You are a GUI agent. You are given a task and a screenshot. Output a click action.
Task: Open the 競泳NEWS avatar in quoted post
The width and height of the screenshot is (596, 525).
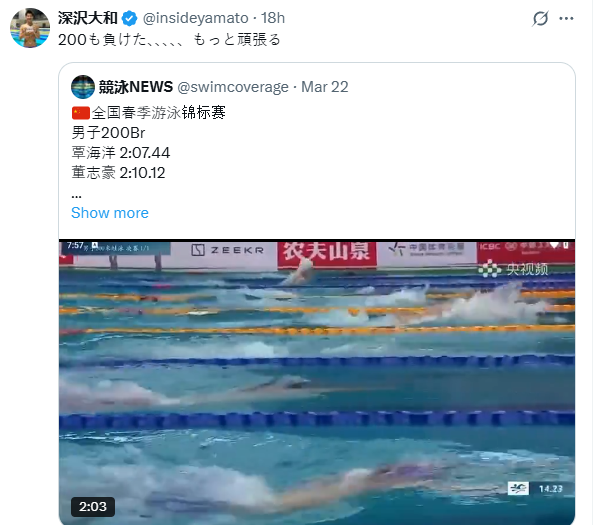[83, 87]
